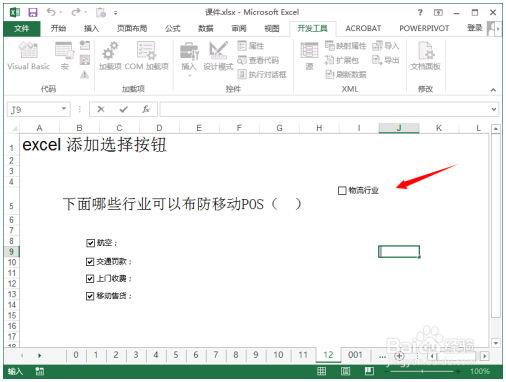506x382 pixels.
Task: Open the 文件 file menu
Action: [22, 29]
